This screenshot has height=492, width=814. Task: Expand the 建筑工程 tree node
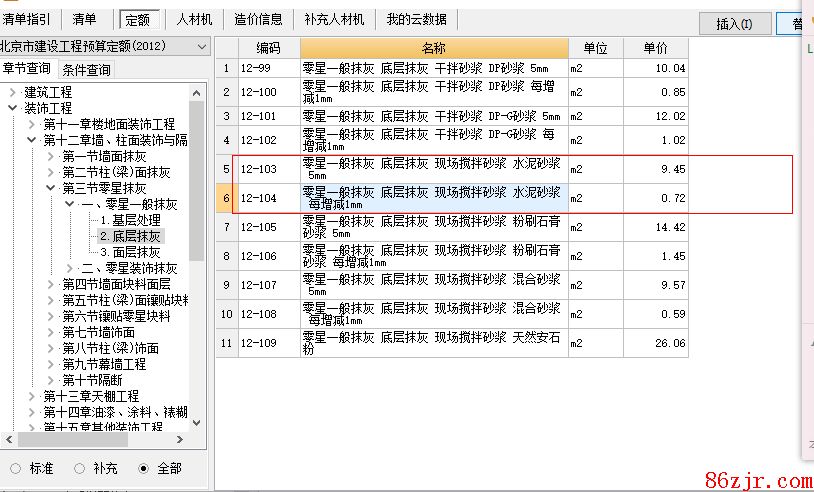coord(13,92)
